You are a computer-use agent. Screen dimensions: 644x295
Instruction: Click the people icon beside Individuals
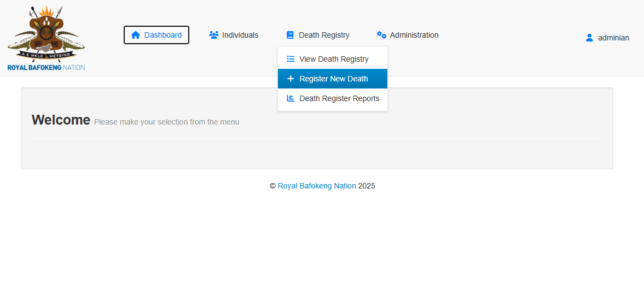[214, 35]
